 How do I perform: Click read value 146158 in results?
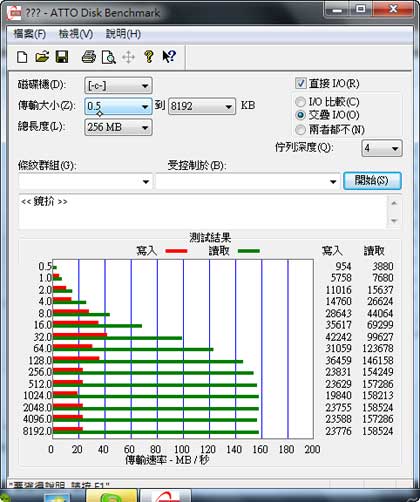coord(378,360)
